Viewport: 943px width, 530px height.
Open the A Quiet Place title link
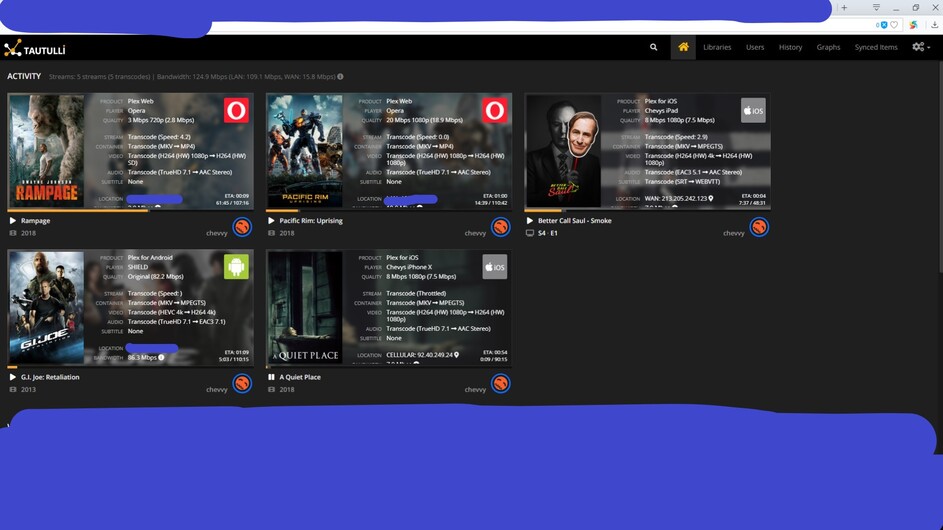point(299,377)
